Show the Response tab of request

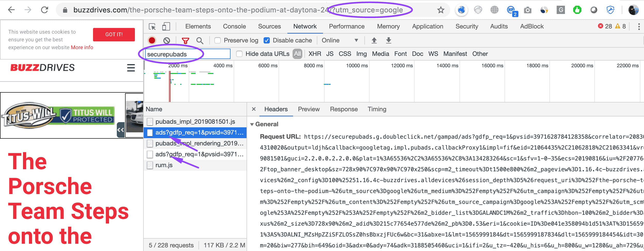tap(344, 109)
